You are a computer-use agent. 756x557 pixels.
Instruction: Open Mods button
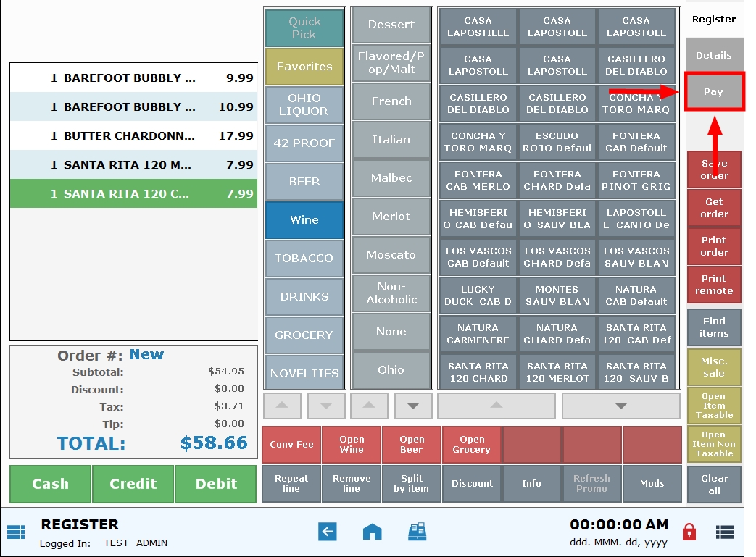click(x=652, y=484)
